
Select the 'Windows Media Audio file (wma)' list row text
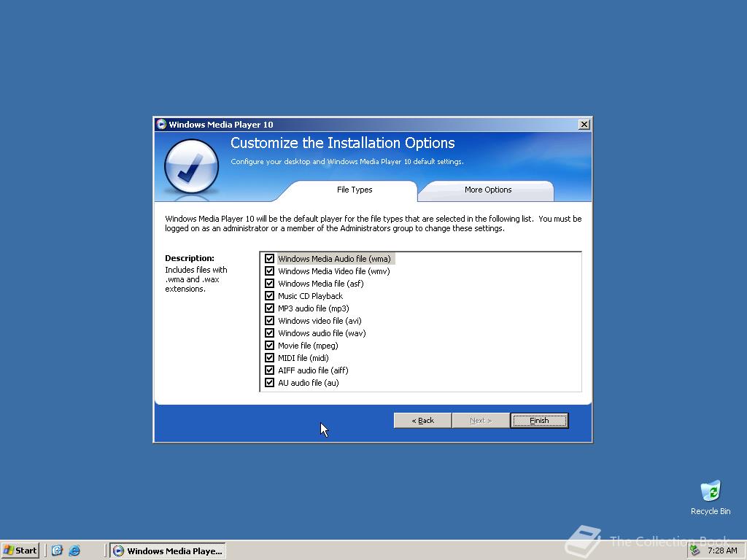334,259
